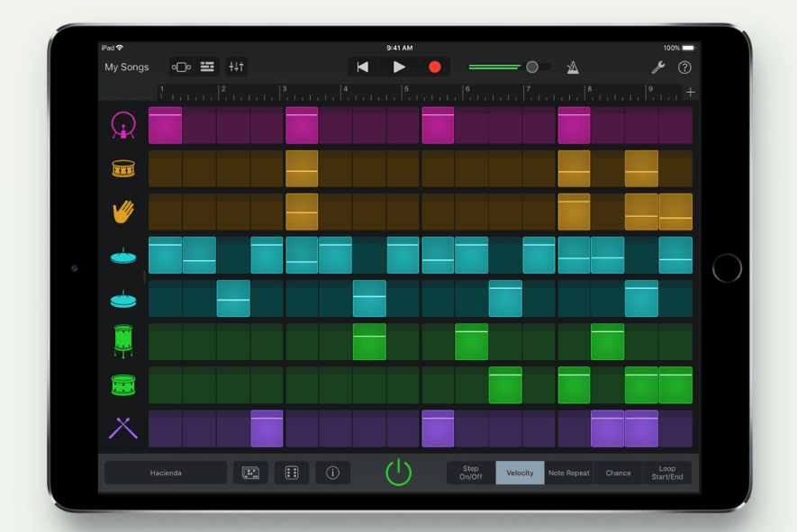Start playback with Play button

click(x=398, y=68)
